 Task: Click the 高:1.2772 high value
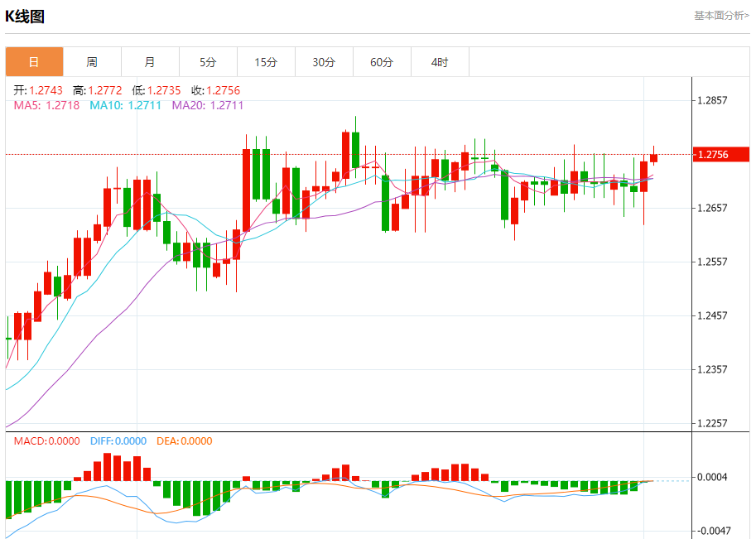click(x=98, y=90)
